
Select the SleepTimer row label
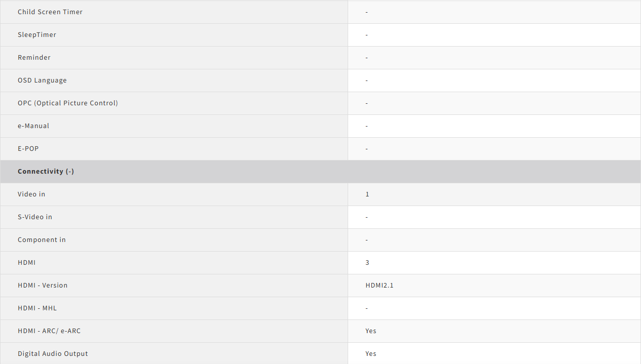37,35
